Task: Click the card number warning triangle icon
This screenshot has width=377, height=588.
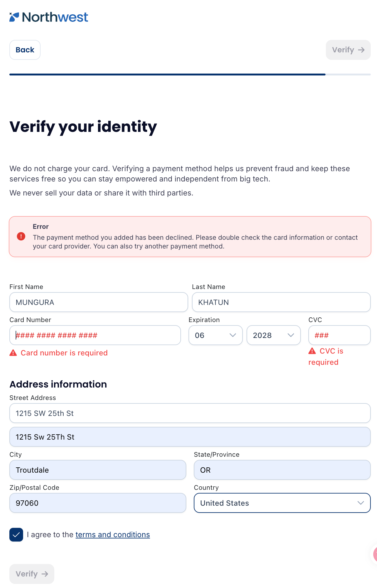Action: click(x=13, y=353)
